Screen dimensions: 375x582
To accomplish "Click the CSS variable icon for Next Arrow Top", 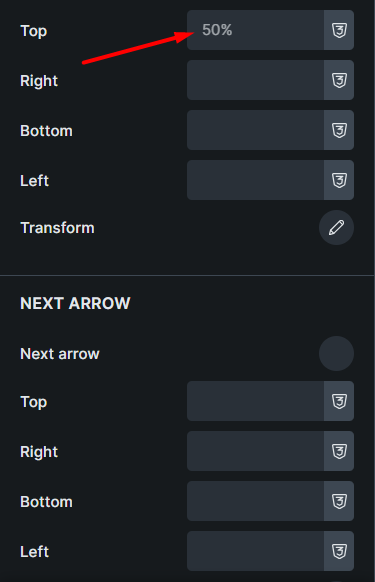I will coord(339,401).
